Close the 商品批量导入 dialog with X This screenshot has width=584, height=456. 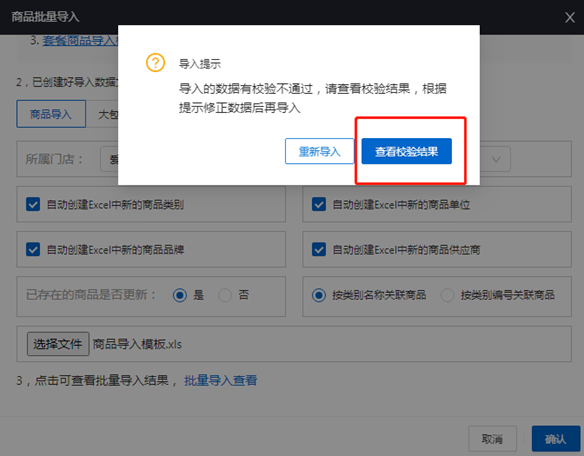[x=570, y=17]
